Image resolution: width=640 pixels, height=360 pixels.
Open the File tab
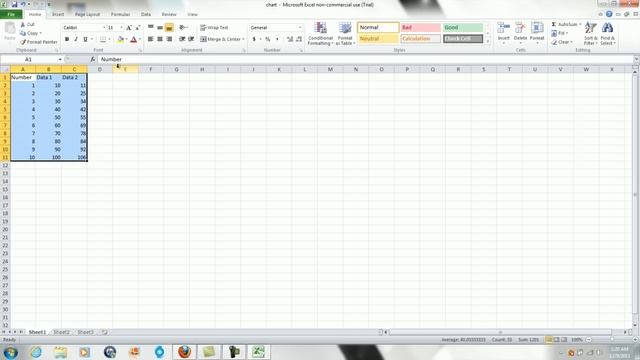coord(11,14)
